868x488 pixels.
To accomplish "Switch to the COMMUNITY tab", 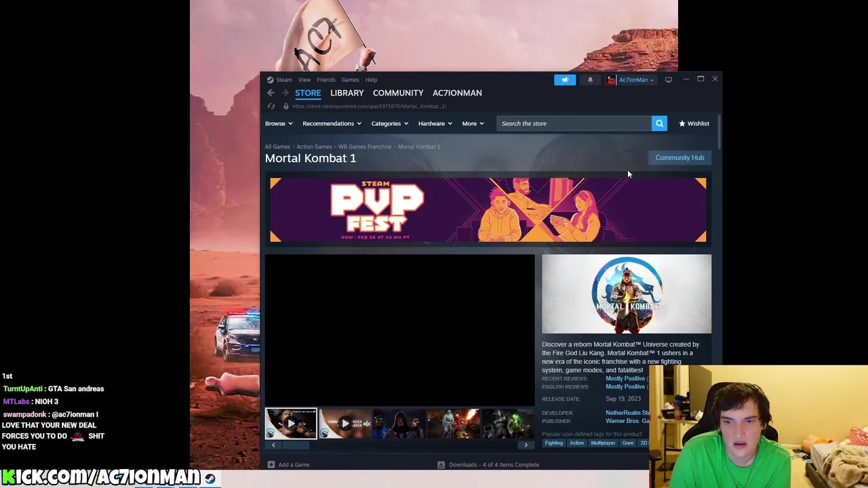I will [x=398, y=93].
